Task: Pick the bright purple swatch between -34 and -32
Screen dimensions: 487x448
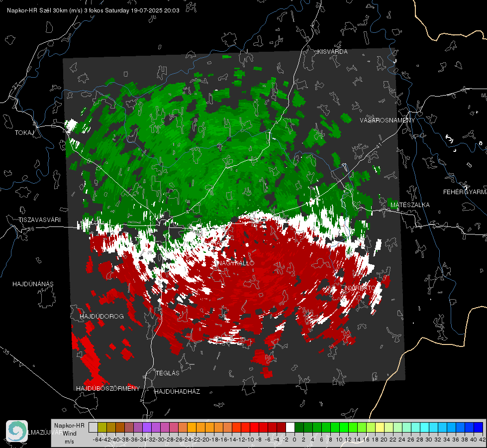Action: 147,427
